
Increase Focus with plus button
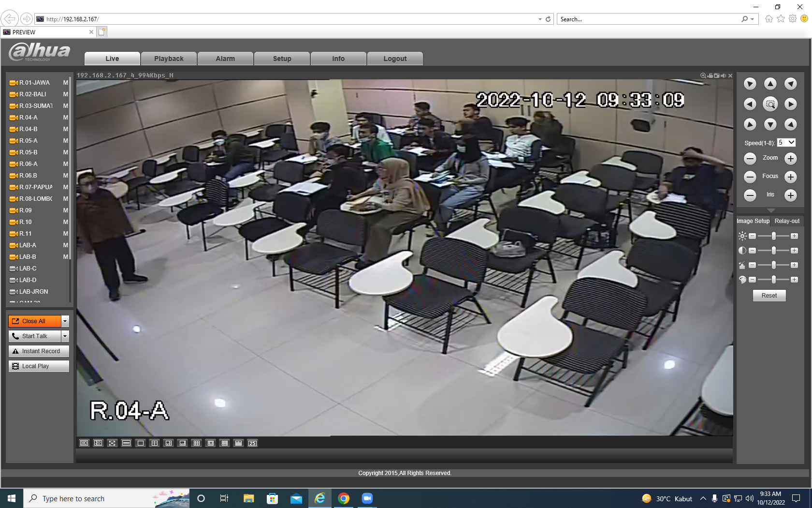790,177
